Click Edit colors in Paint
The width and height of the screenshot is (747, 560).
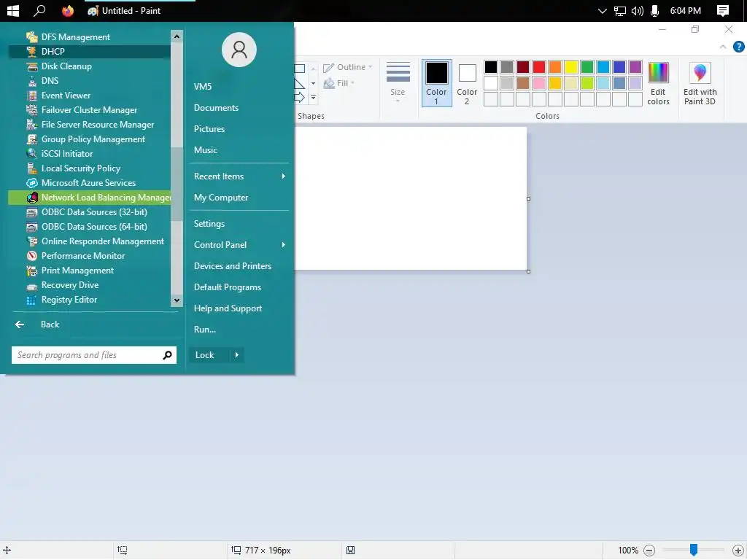pos(659,84)
